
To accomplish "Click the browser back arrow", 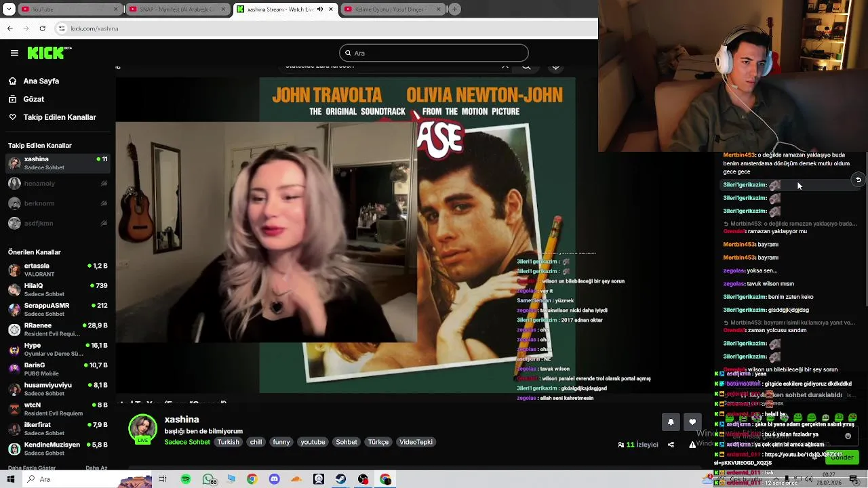I will pyautogui.click(x=9, y=28).
